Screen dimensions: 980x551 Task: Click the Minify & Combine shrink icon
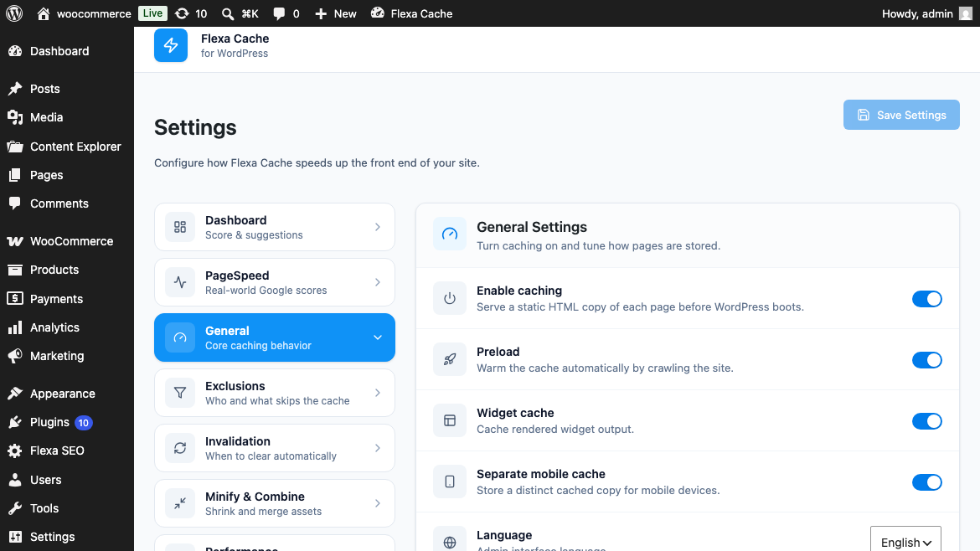180,503
